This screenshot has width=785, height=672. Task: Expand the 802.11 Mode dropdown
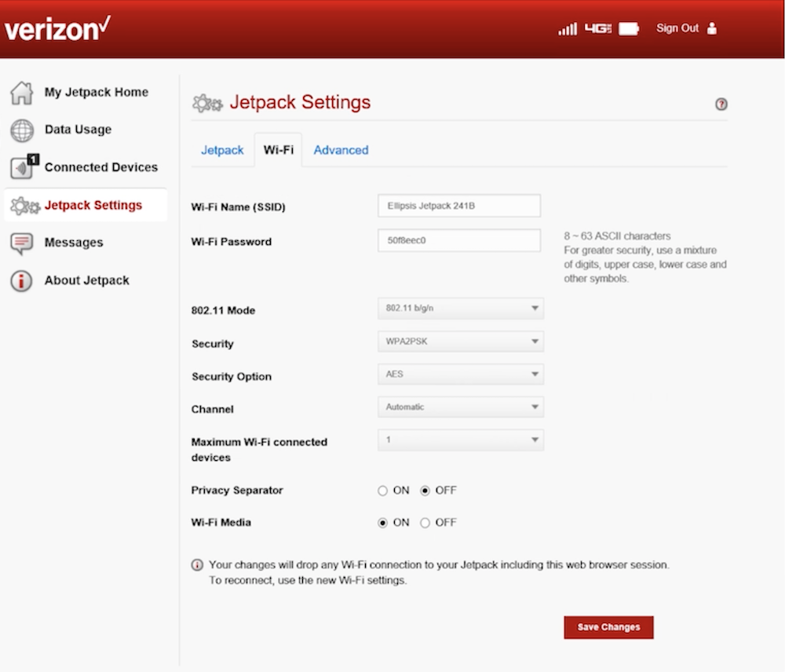(460, 309)
